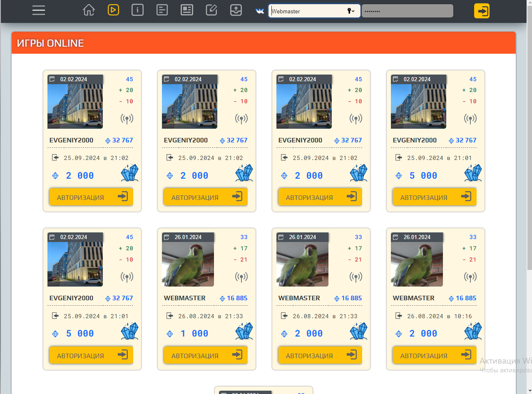Click broadcast icon on WEBMASTER 2 000 card at 21:33
532x394 pixels.
[x=356, y=277]
